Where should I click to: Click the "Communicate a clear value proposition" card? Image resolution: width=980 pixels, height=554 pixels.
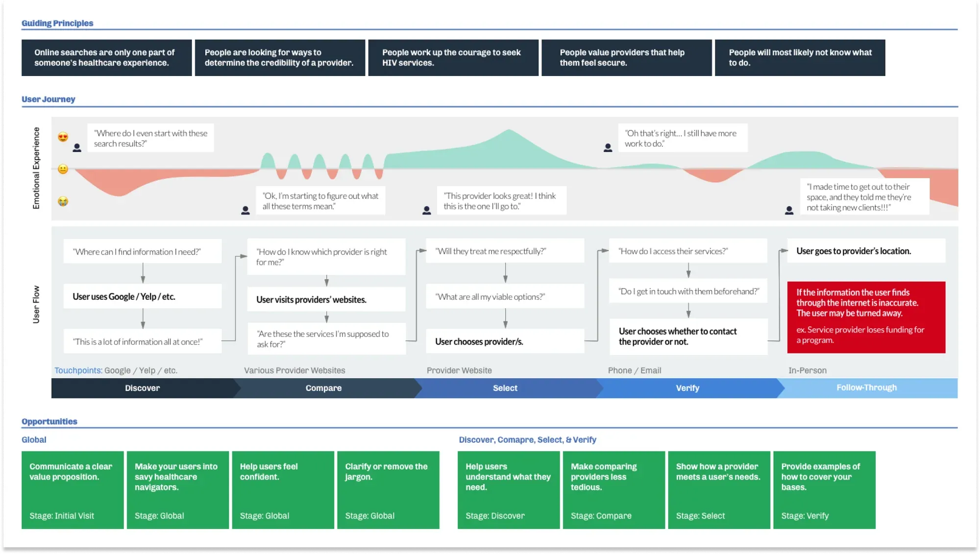73,490
